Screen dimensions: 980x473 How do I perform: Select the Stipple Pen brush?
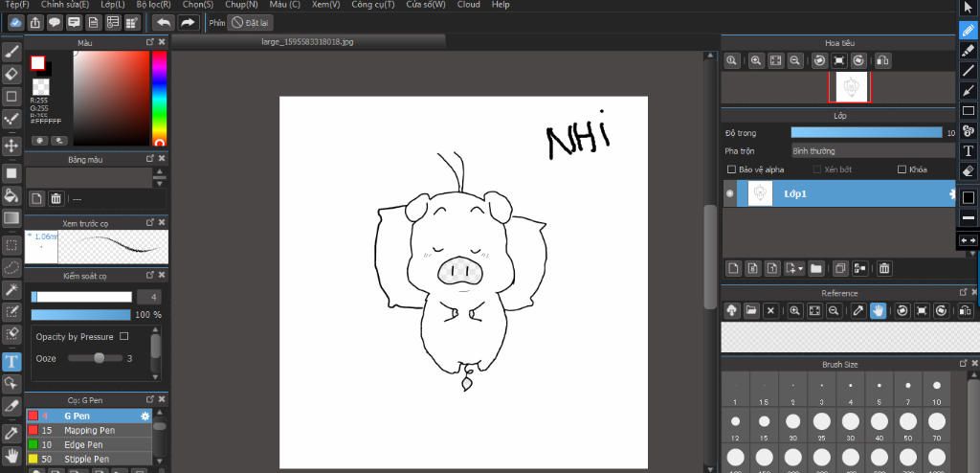click(89, 460)
